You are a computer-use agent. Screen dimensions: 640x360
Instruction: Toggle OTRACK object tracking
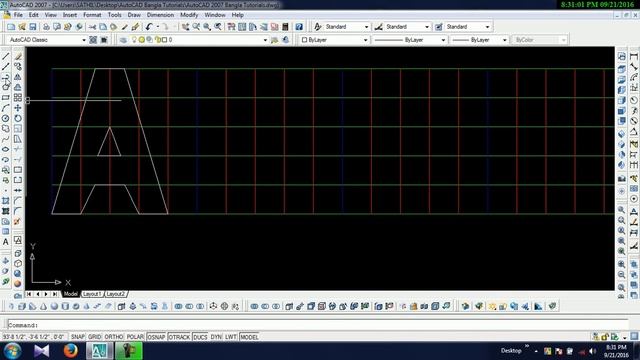[179, 337]
